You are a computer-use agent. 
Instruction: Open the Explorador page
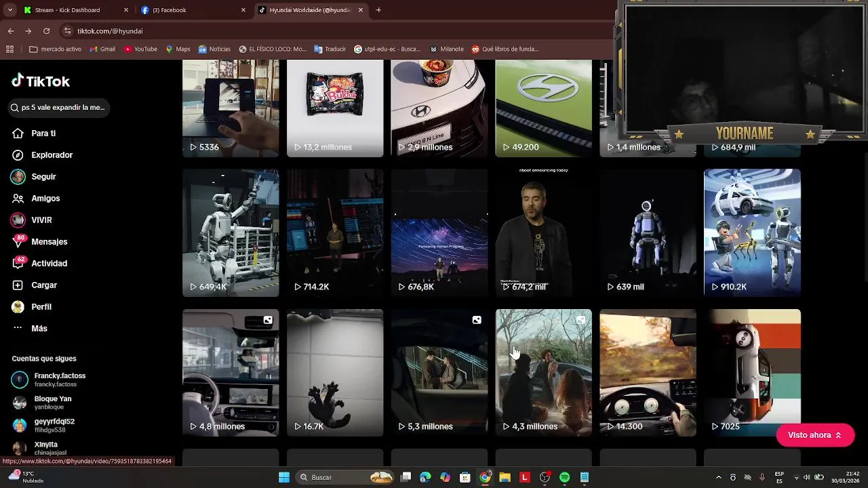click(42, 155)
